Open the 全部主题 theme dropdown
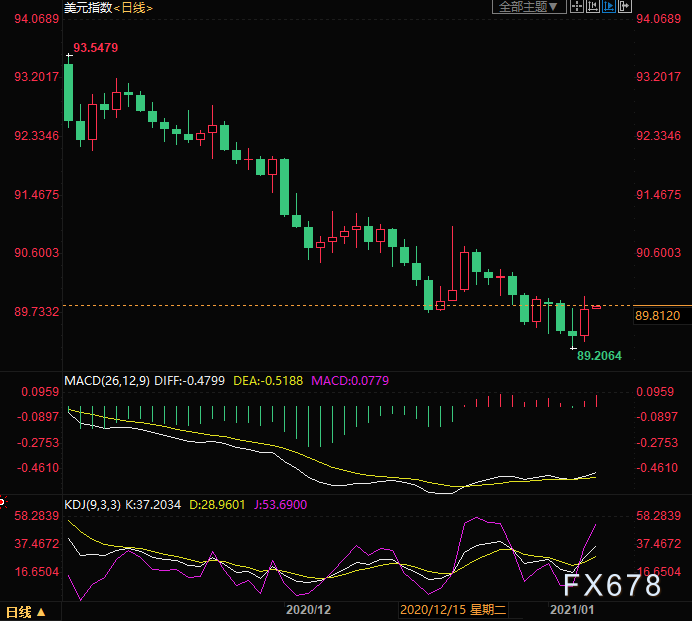The width and height of the screenshot is (692, 621). [x=529, y=6]
